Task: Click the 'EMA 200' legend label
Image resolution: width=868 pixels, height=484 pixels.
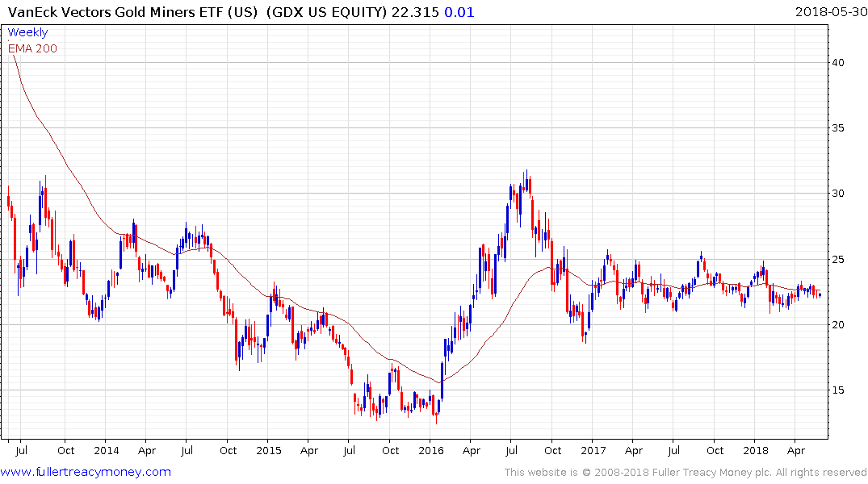Action: 32,48
